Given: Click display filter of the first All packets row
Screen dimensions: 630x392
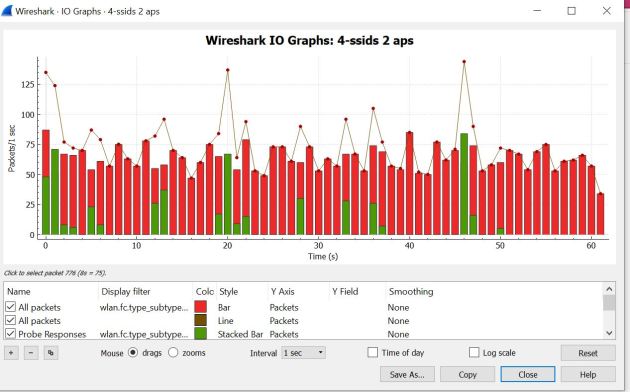Looking at the screenshot, I should (x=144, y=308).
